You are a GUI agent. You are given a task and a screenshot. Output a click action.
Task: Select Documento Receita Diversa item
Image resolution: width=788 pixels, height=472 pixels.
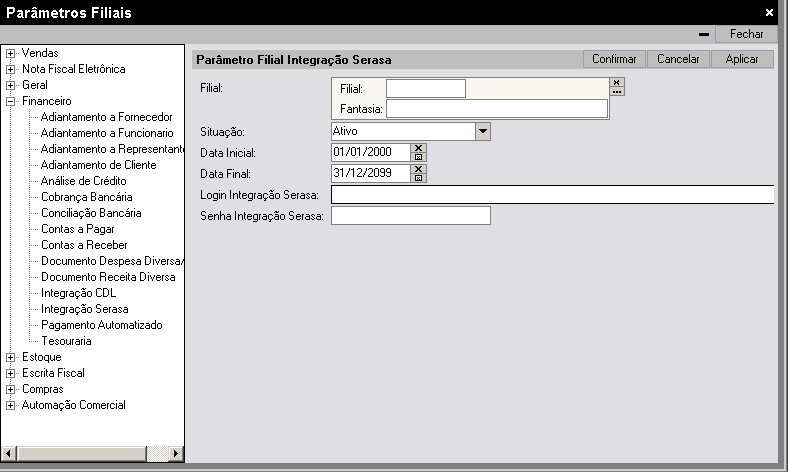pos(108,277)
